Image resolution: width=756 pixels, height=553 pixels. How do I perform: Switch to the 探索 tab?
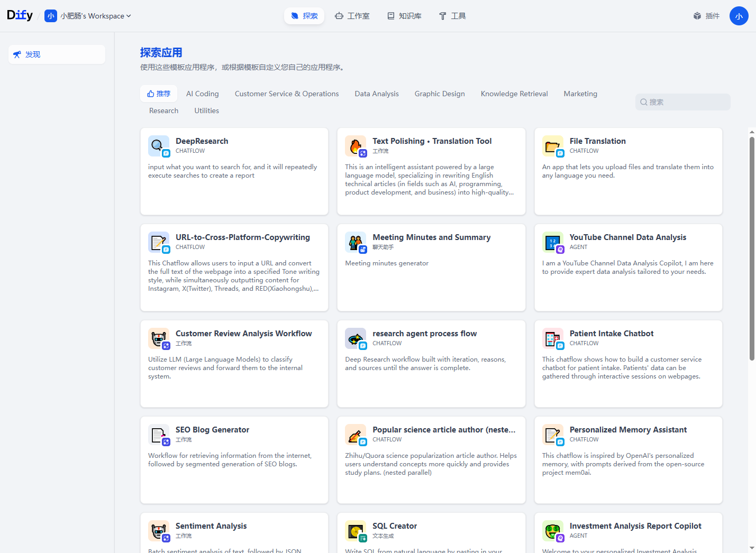click(x=304, y=16)
